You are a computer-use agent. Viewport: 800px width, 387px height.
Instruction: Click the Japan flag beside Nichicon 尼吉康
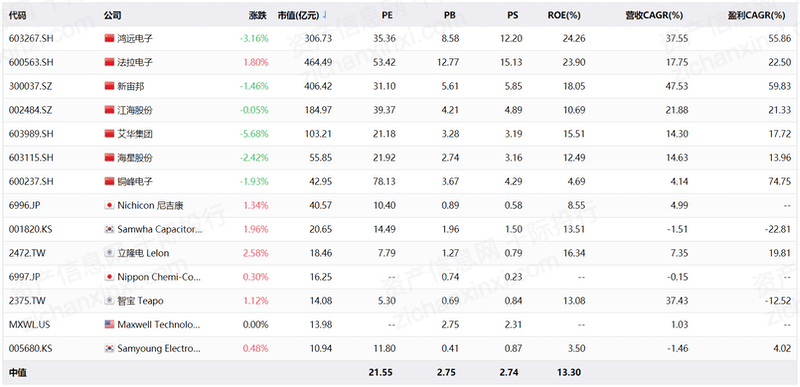(x=109, y=205)
